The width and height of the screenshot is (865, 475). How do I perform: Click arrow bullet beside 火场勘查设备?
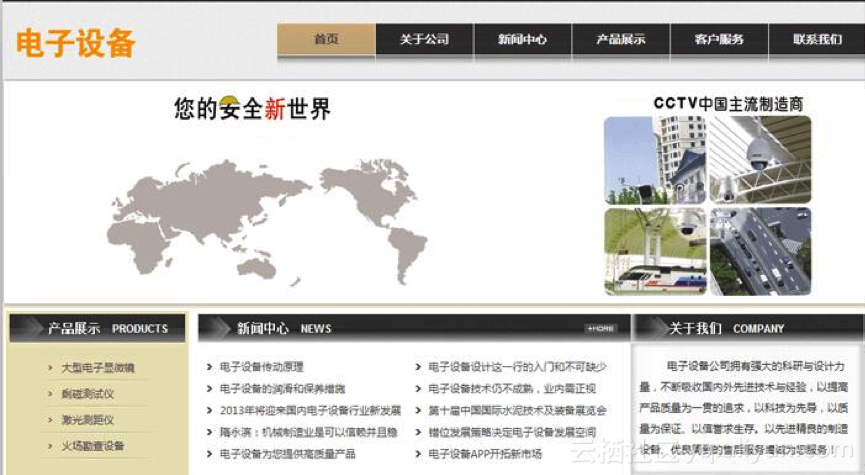(50, 446)
